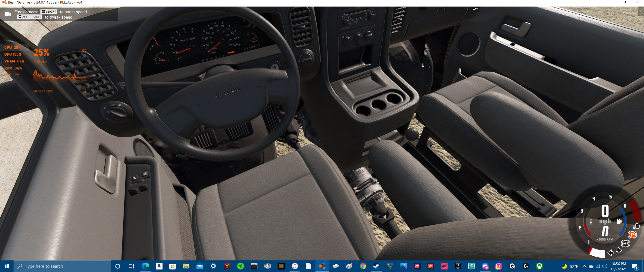Open ASRock Polychrome Sync on taskbar
The height and width of the screenshot is (272, 644).
pyautogui.click(x=254, y=266)
